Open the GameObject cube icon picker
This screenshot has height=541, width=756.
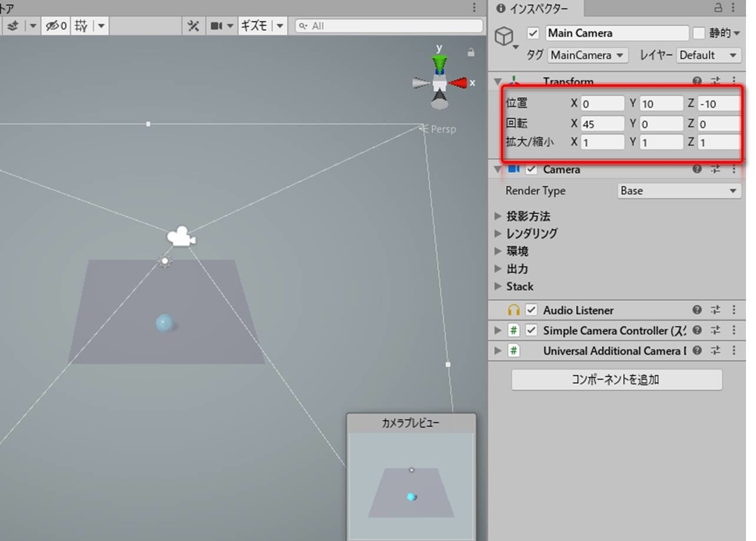(505, 37)
